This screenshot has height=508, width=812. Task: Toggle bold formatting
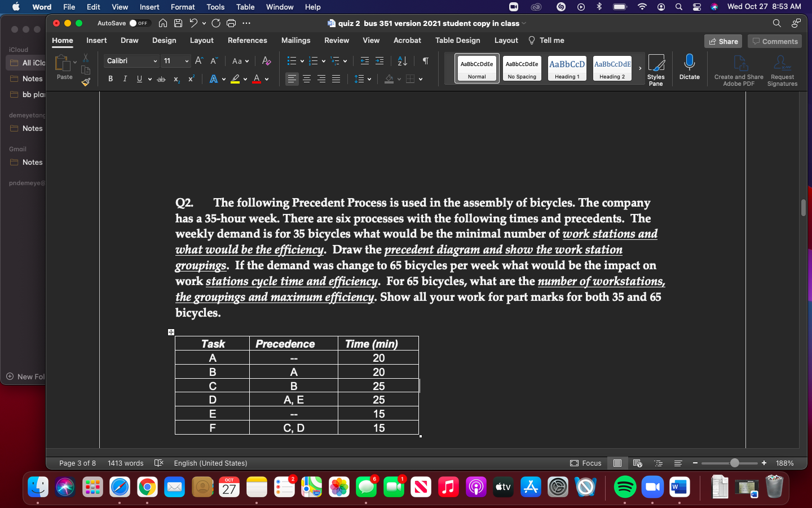coord(111,79)
